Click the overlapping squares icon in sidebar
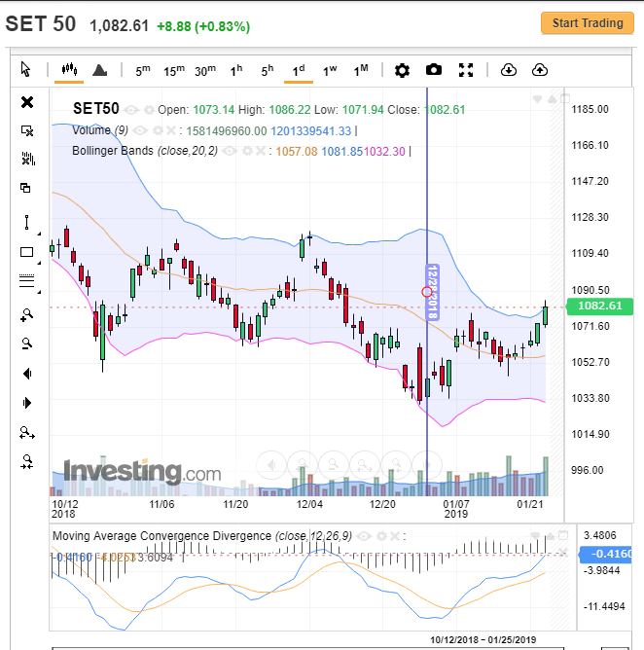This screenshot has height=650, width=644. (25, 188)
